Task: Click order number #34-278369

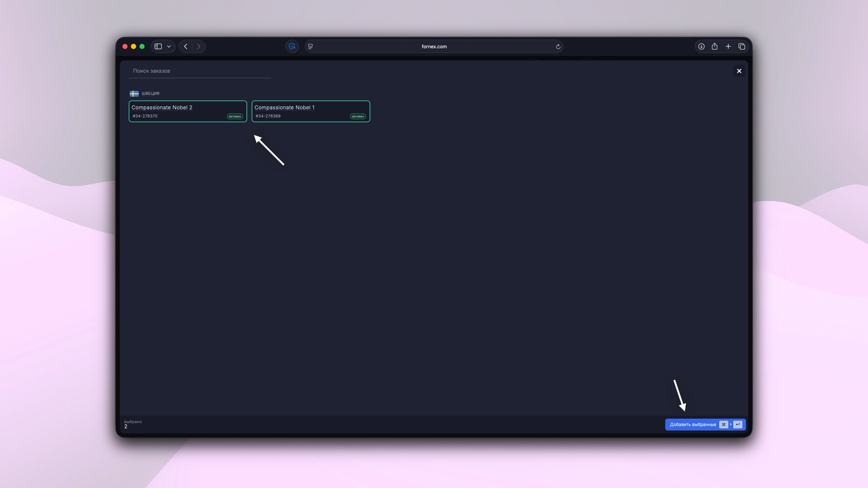Action: point(268,116)
